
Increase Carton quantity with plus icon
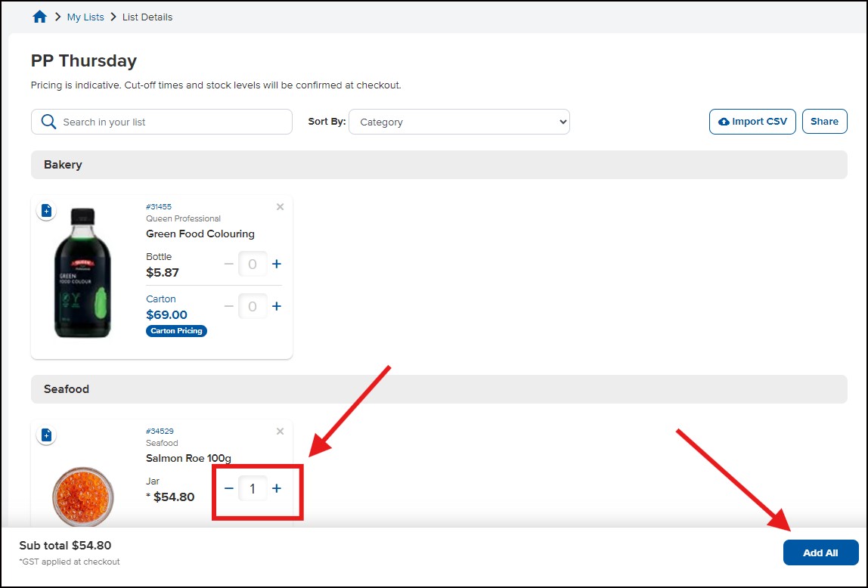coord(277,306)
